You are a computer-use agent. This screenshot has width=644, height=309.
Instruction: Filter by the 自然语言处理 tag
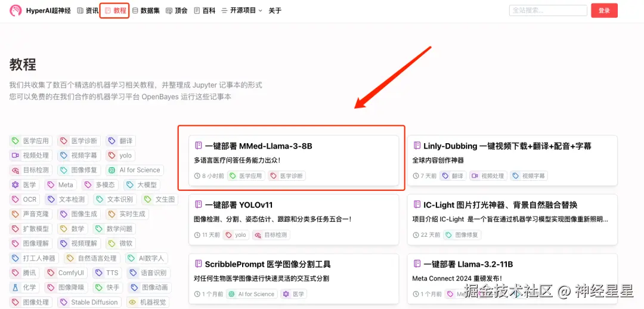click(92, 258)
